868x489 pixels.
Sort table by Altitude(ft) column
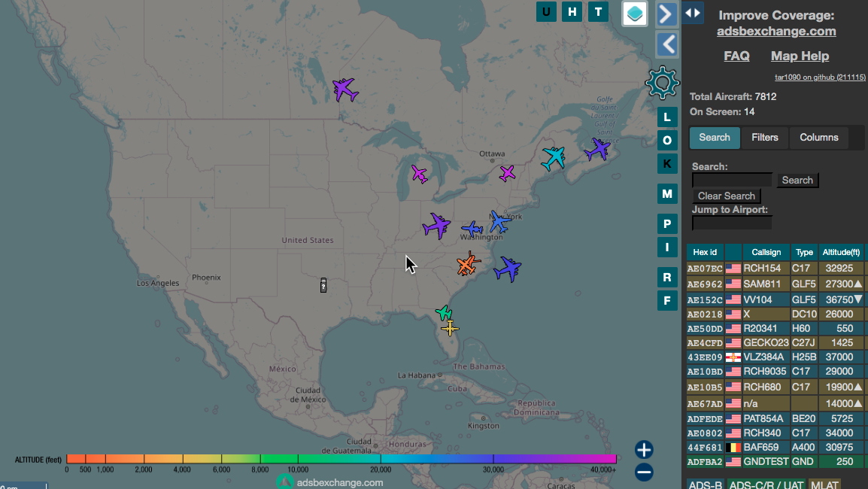[841, 252]
